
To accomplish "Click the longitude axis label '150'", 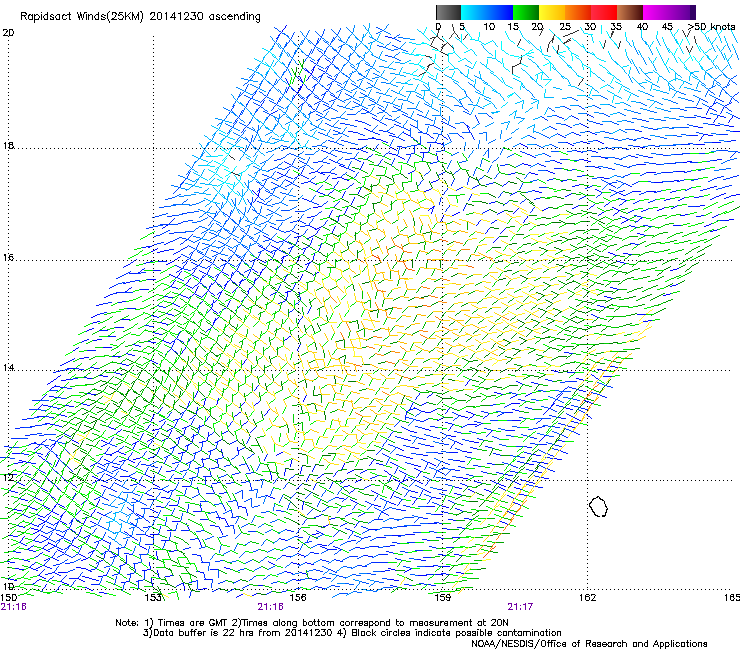I will point(9,597).
